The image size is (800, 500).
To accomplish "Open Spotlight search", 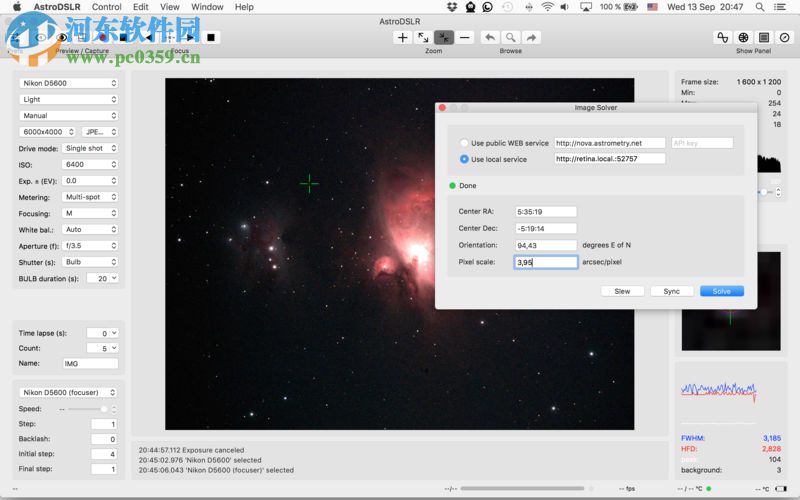I will (760, 7).
